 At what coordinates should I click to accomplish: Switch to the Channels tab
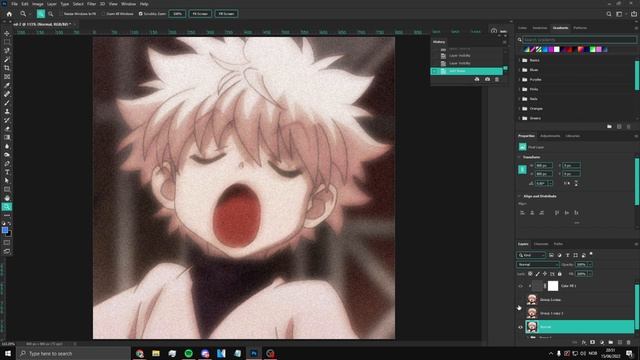click(x=541, y=244)
